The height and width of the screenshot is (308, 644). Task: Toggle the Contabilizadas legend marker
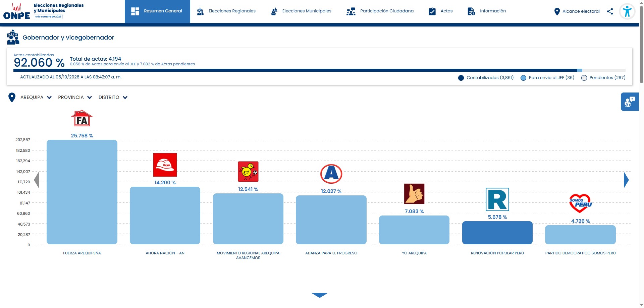pos(461,78)
